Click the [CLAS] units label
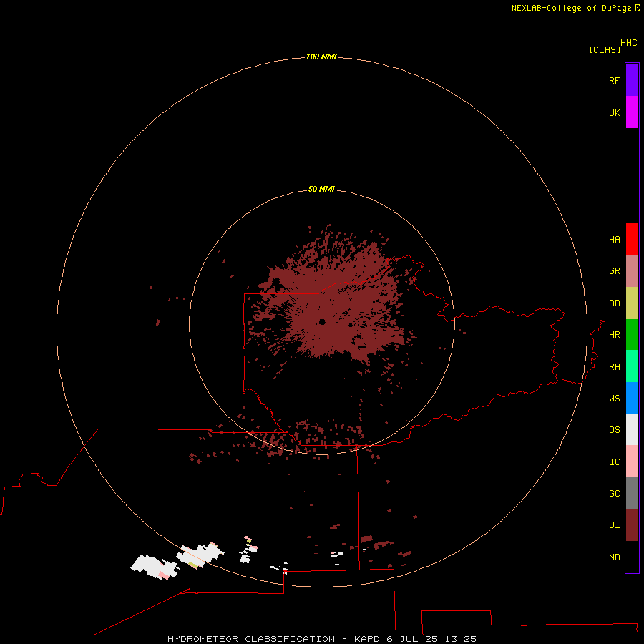Image resolution: width=644 pixels, height=644 pixels. pos(605,49)
